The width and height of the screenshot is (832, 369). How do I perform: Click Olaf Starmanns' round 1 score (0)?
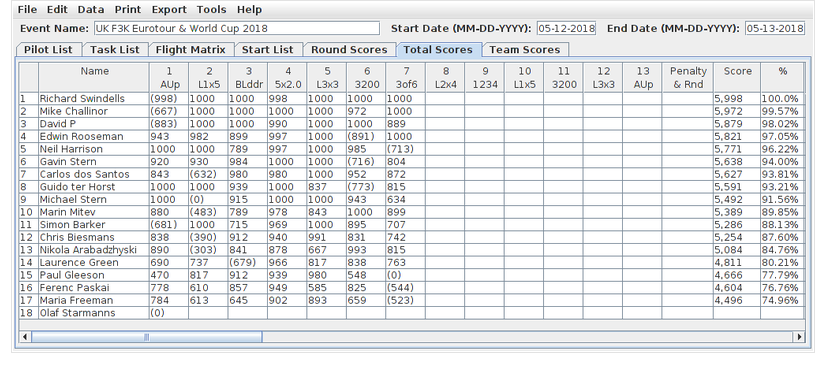pos(169,313)
